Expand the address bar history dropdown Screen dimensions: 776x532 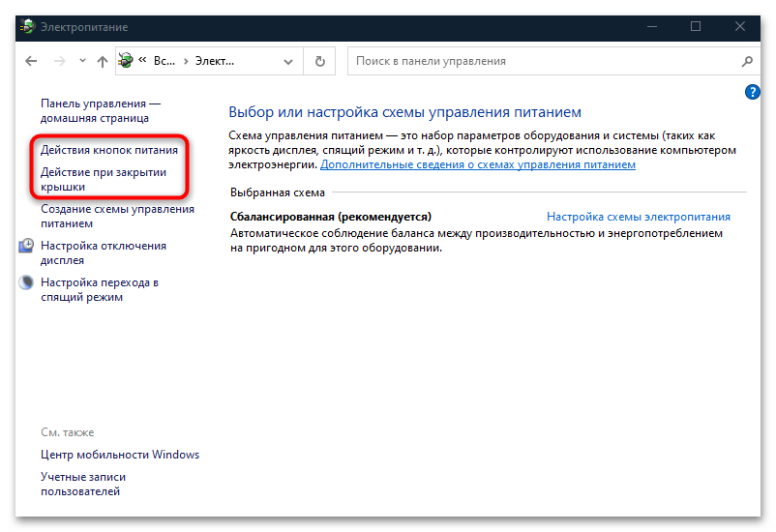point(286,61)
